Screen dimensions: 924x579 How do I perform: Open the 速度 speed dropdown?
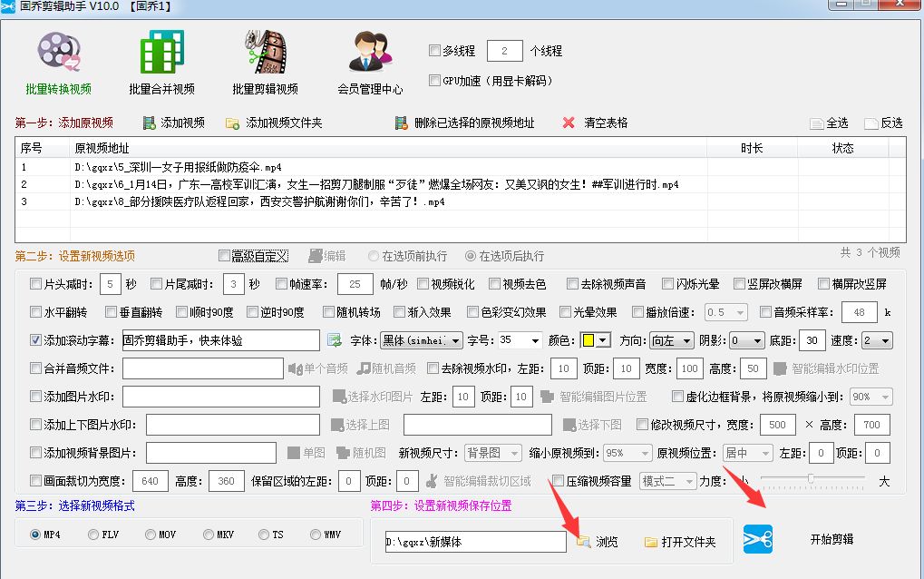point(878,340)
